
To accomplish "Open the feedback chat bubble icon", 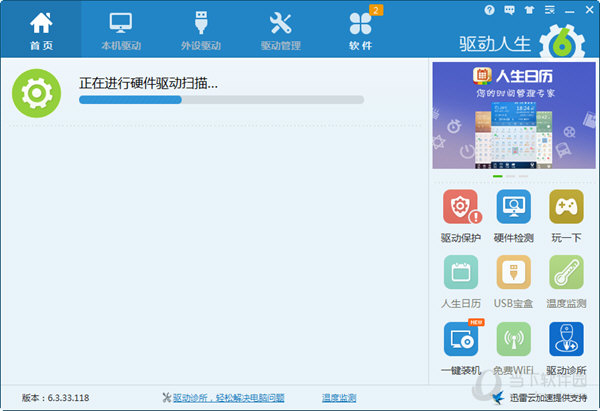I will 509,10.
